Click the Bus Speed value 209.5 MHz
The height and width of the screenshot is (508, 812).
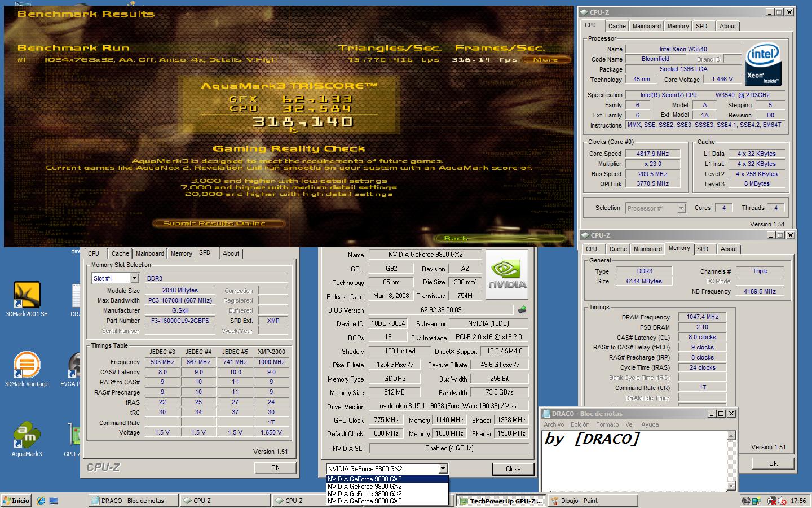tap(652, 174)
